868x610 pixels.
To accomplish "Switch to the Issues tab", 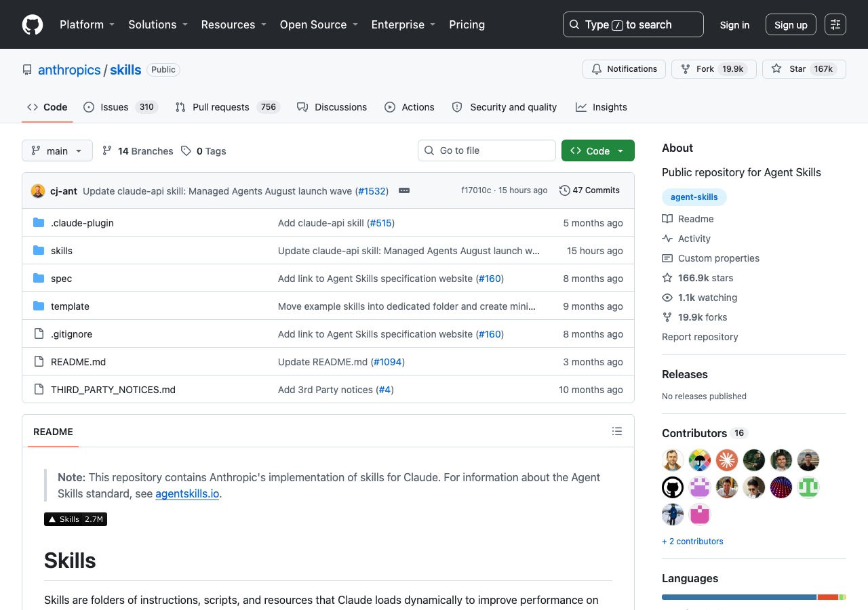I will click(121, 107).
